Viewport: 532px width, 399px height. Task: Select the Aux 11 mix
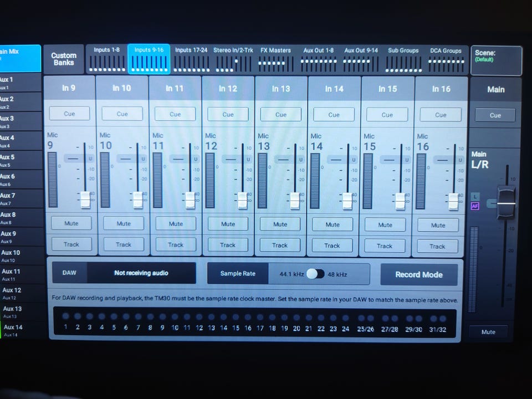click(23, 274)
